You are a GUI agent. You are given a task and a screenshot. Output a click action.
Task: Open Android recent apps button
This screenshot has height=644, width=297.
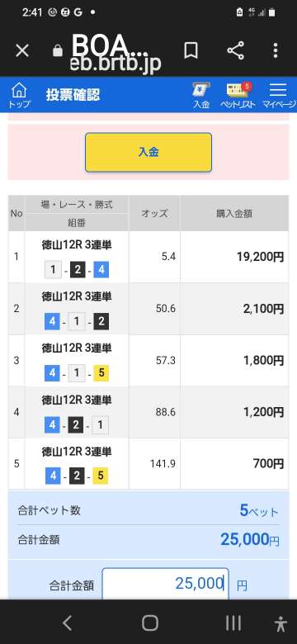coord(233,623)
